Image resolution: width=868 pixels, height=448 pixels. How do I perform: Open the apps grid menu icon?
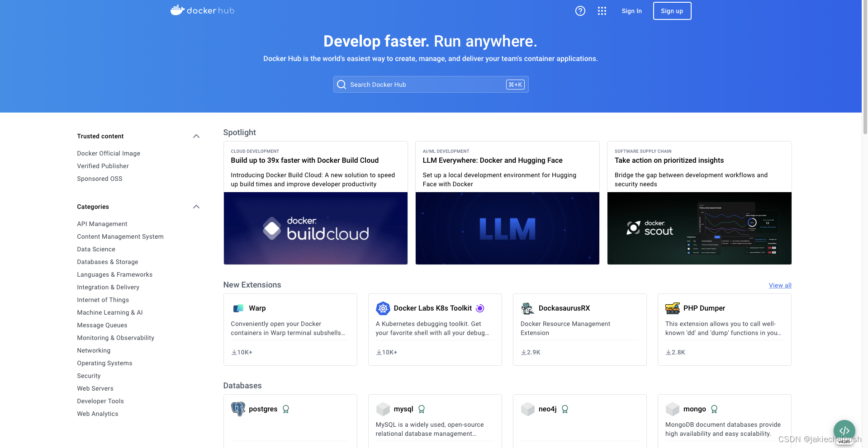point(602,11)
